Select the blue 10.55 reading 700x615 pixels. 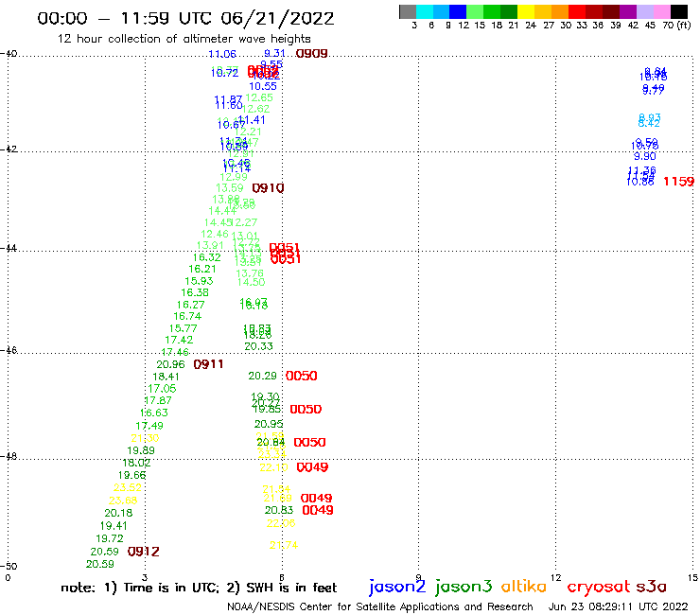tap(263, 86)
